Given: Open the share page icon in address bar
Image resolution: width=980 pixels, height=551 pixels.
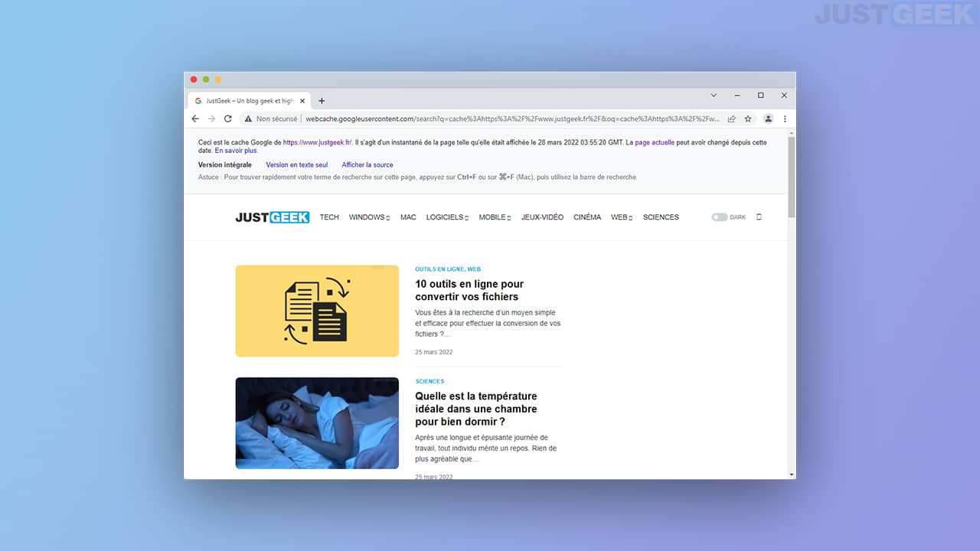Looking at the screenshot, I should [x=732, y=119].
